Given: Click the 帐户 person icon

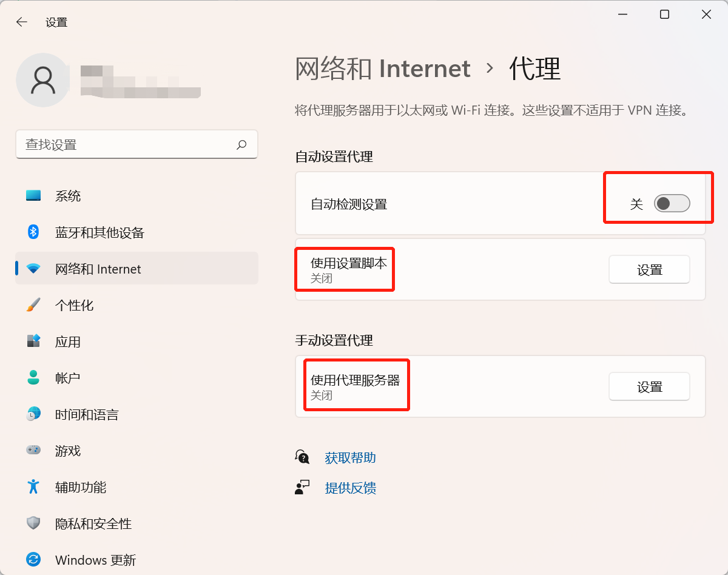Looking at the screenshot, I should (33, 378).
